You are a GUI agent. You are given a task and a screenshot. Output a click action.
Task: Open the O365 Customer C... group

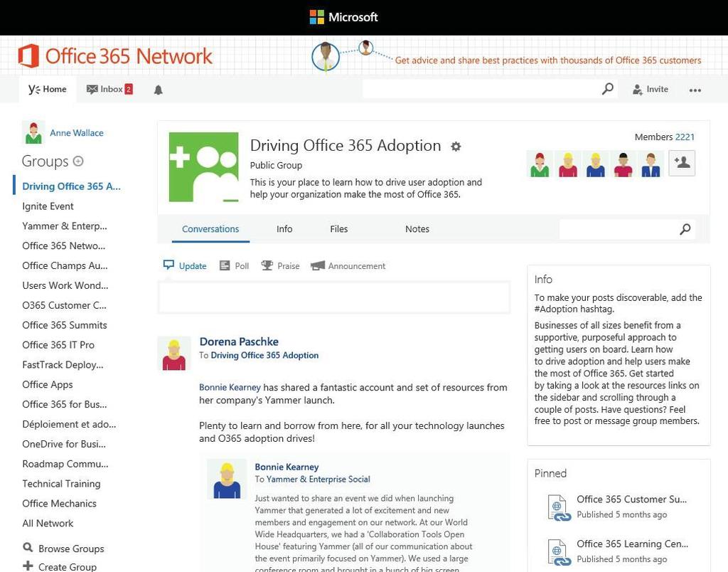64,305
